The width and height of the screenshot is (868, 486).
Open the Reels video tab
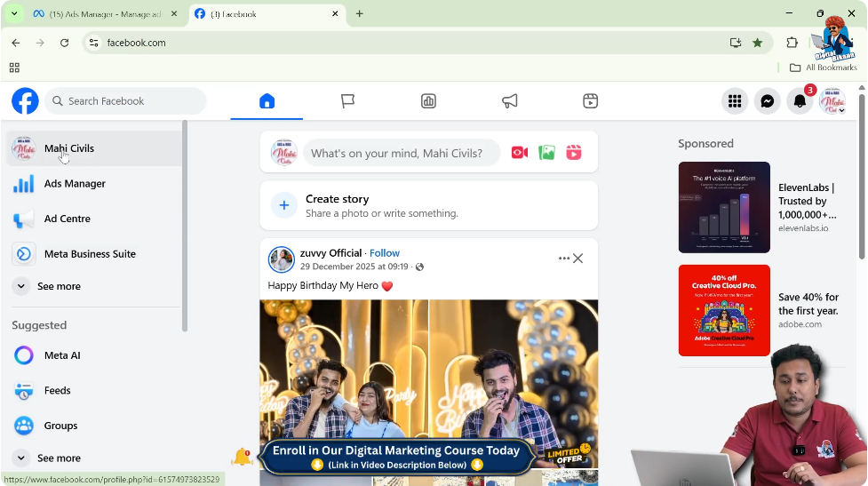(590, 100)
